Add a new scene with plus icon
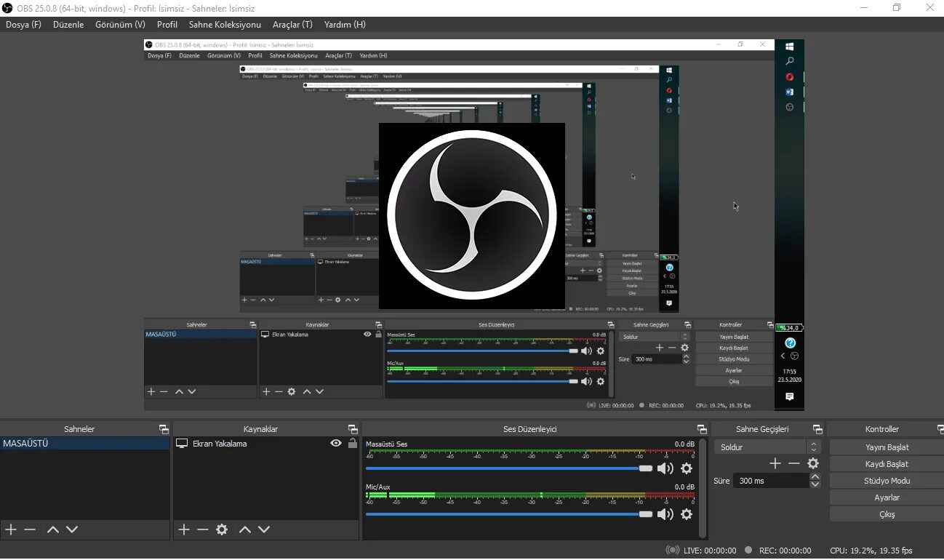The height and width of the screenshot is (560, 944). click(x=11, y=529)
